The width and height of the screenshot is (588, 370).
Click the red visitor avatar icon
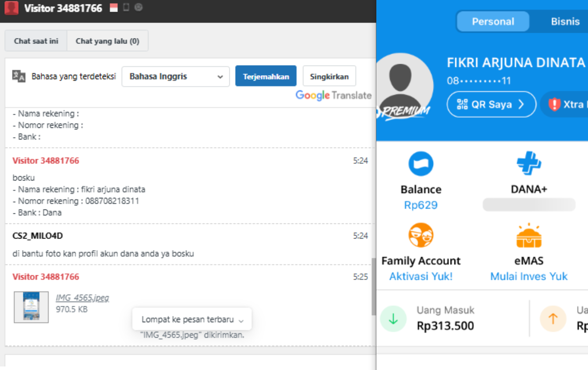11,8
